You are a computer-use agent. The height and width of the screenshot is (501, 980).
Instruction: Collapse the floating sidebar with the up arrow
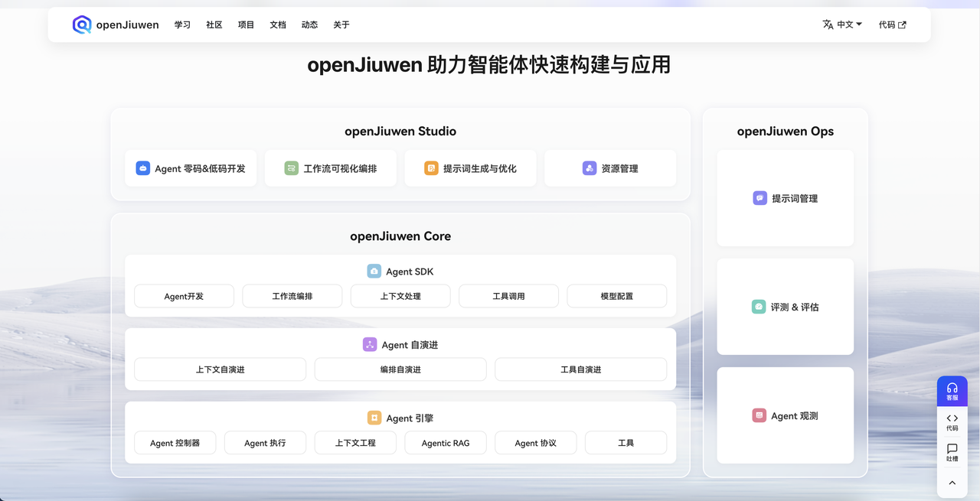coord(952,483)
